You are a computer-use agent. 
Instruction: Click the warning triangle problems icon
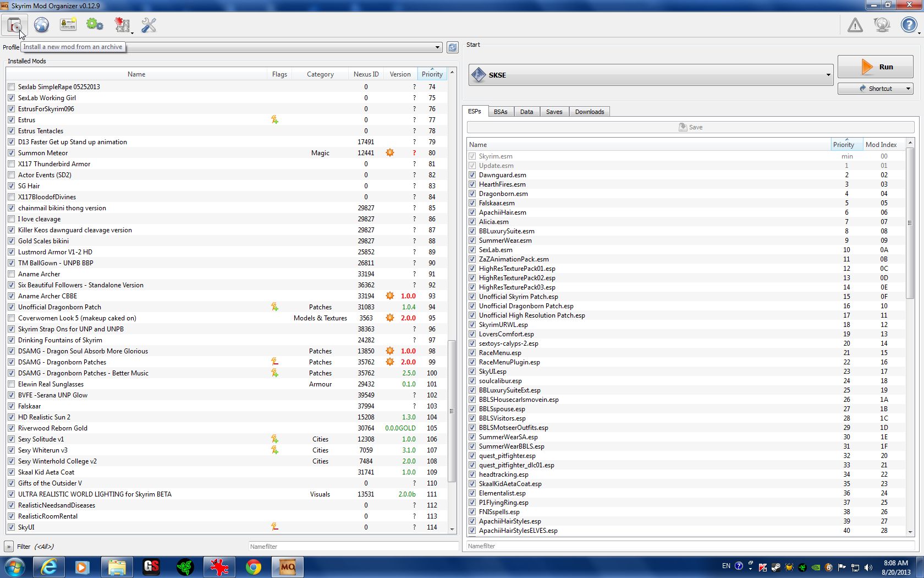855,25
